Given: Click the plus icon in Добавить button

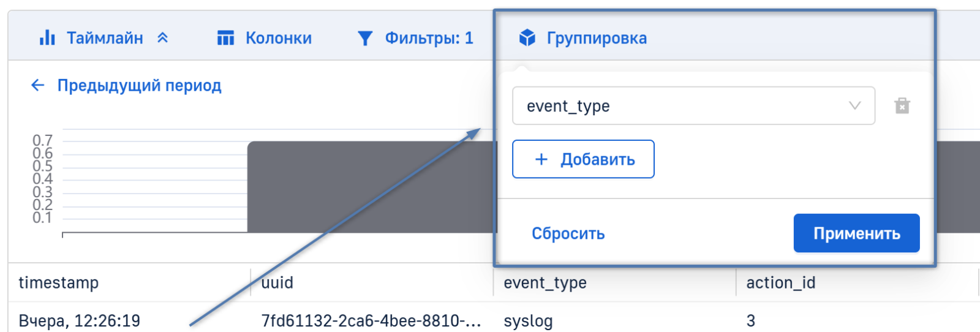Looking at the screenshot, I should (x=541, y=159).
